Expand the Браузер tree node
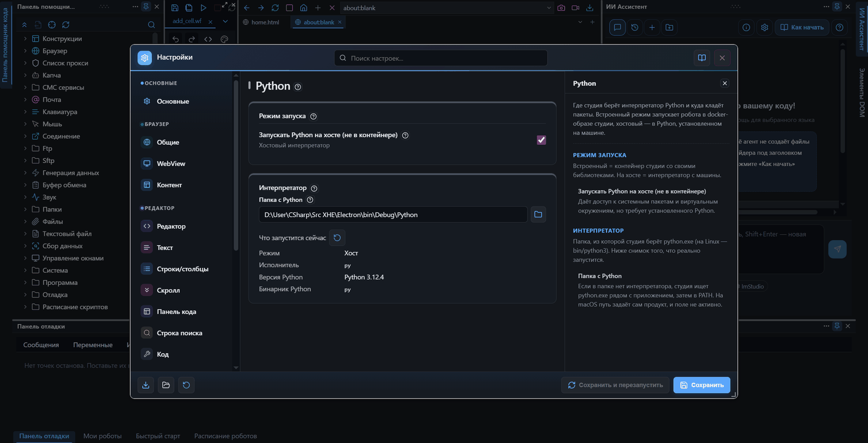 [25, 51]
